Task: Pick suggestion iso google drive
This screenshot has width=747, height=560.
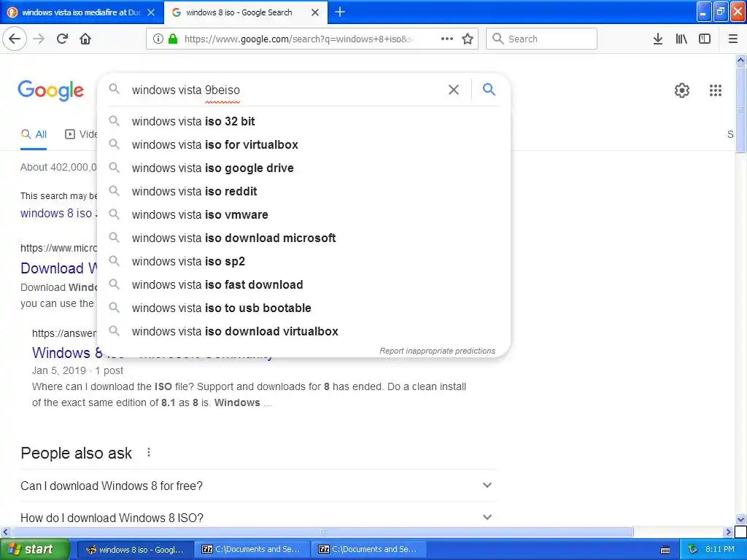Action: (x=303, y=168)
